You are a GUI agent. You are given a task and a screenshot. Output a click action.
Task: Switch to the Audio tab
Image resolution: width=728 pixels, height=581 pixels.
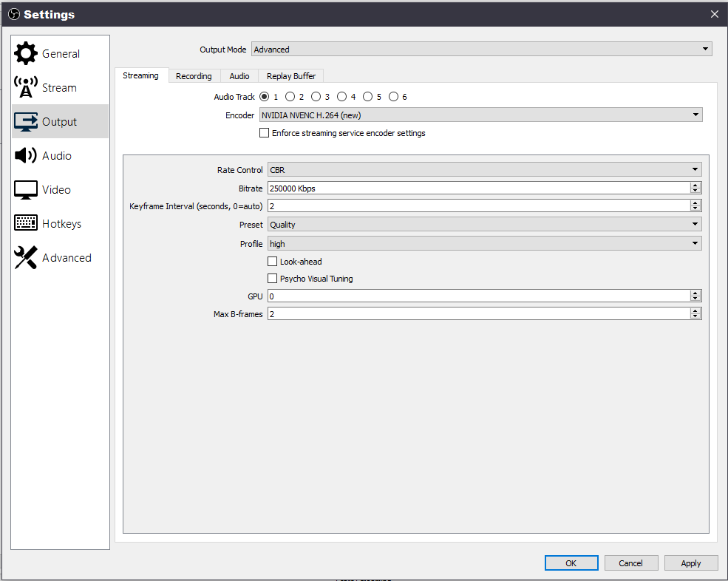click(x=239, y=76)
